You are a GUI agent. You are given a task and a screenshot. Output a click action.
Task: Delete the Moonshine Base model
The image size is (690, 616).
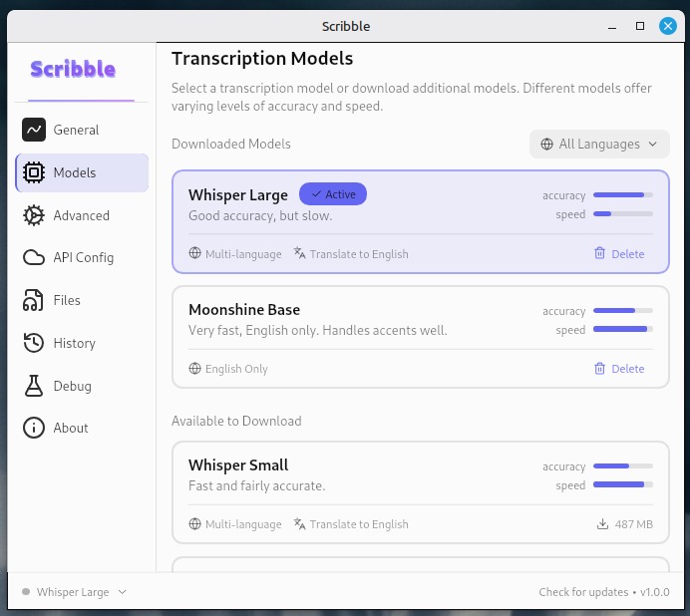(619, 368)
